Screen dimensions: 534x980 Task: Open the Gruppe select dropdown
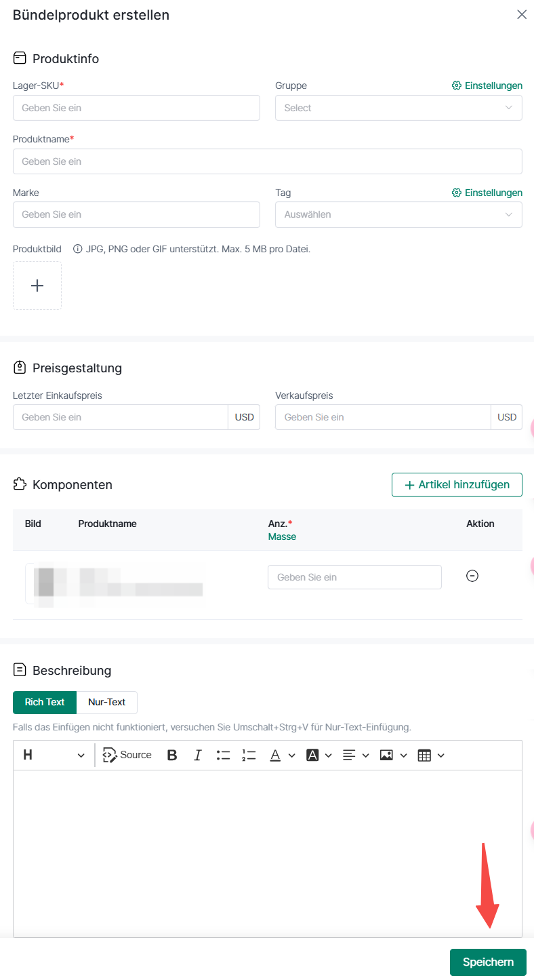(398, 108)
